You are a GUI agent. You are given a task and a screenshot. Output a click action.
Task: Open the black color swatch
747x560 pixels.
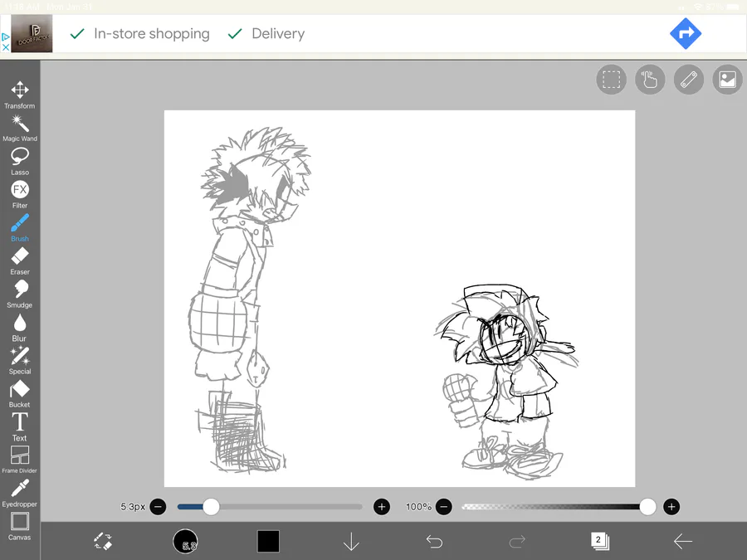click(x=268, y=542)
